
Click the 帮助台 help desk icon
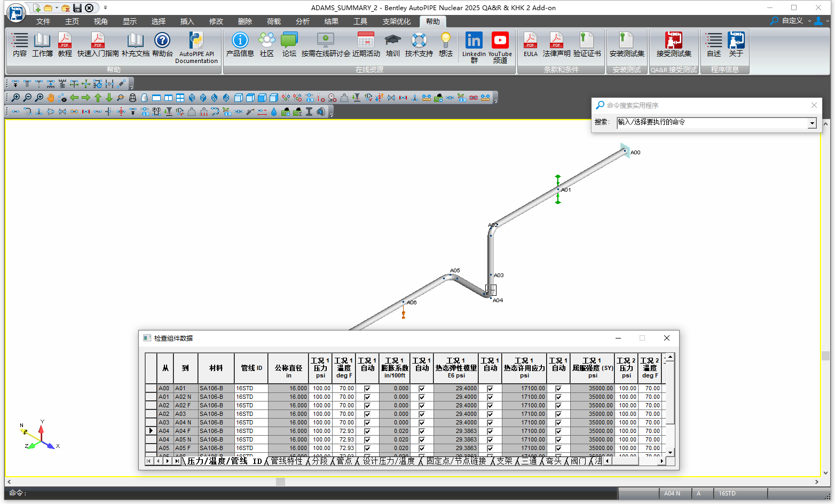[162, 41]
